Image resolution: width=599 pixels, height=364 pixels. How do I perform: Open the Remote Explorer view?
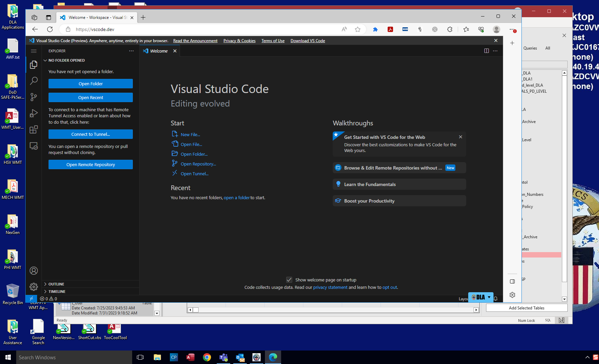click(x=33, y=146)
